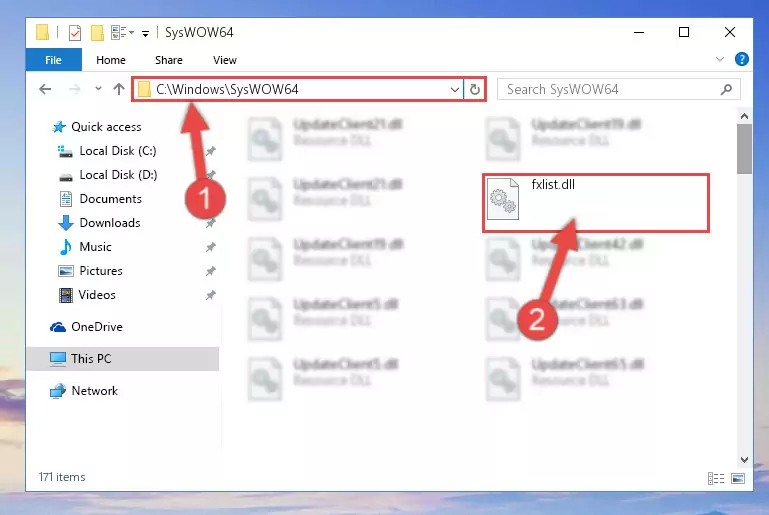Click the forward navigation arrow

point(75,89)
